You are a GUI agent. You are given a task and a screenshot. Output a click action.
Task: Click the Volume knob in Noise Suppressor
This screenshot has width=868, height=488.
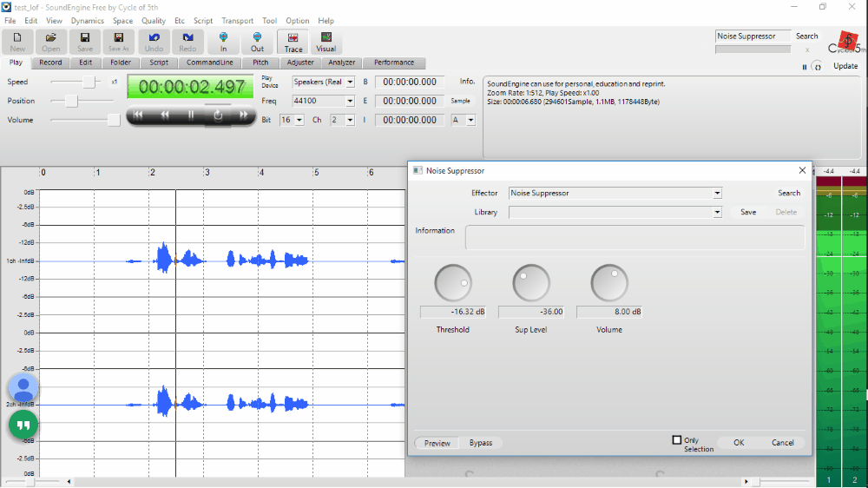click(x=609, y=283)
